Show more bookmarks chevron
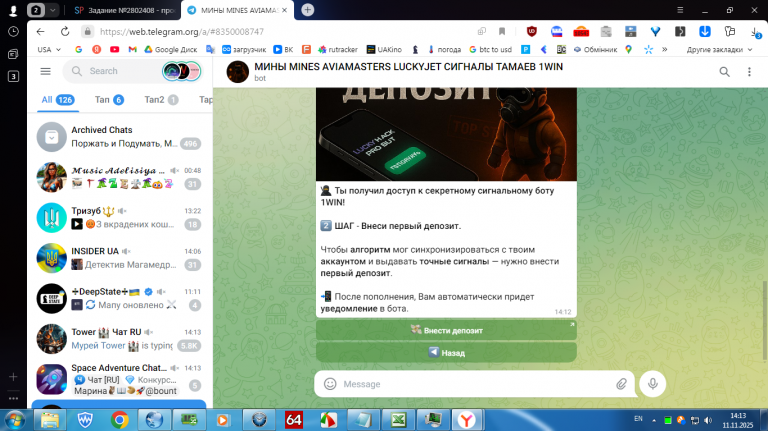This screenshot has height=431, width=768. 665,49
